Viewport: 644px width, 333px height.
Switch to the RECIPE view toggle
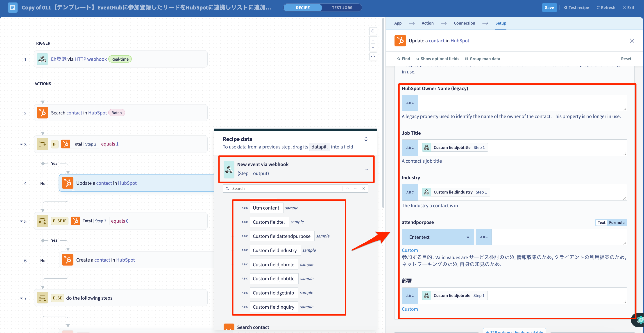coord(303,7)
